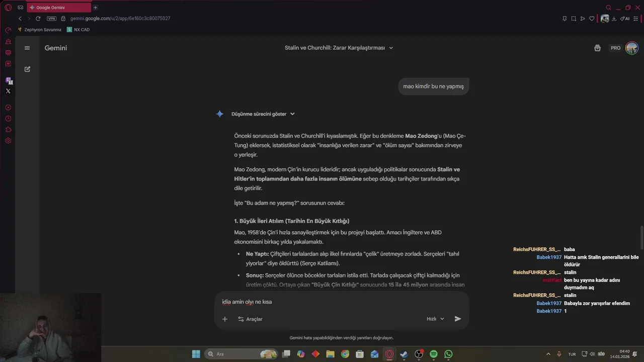Open Extensions cube icon in sidebar
The width and height of the screenshot is (644, 362).
point(8,130)
